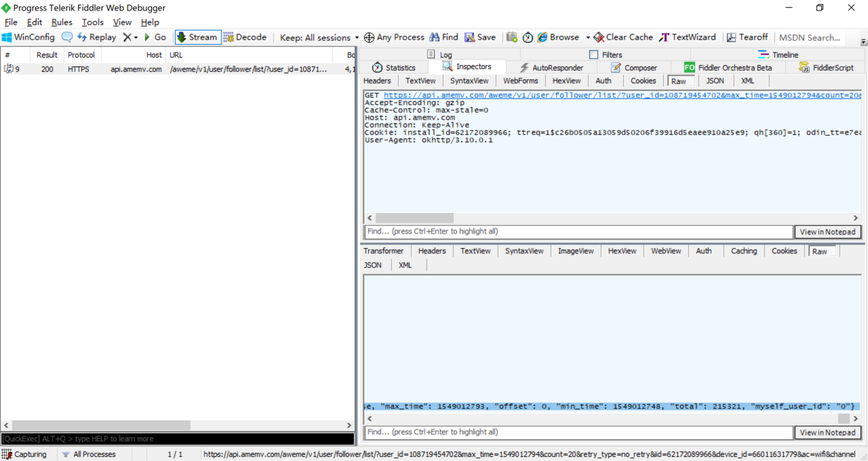Click Tearoff inspectors button
The width and height of the screenshot is (868, 461).
(x=747, y=37)
